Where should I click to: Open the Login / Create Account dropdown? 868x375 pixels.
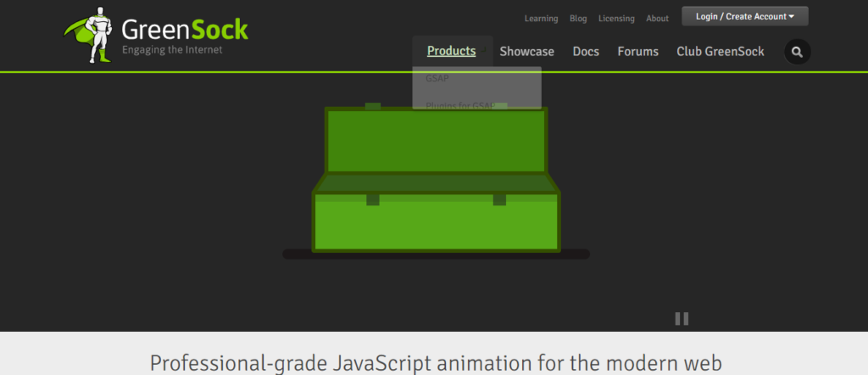coord(744,16)
